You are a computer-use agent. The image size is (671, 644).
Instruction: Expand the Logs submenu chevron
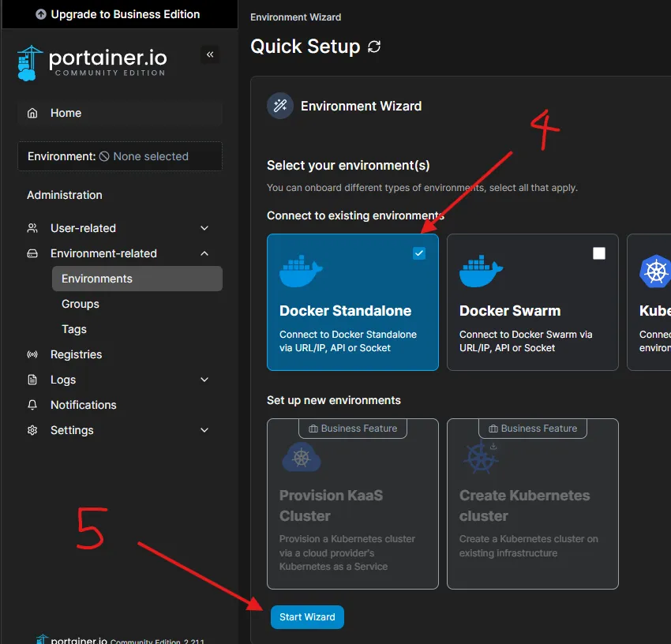[204, 380]
